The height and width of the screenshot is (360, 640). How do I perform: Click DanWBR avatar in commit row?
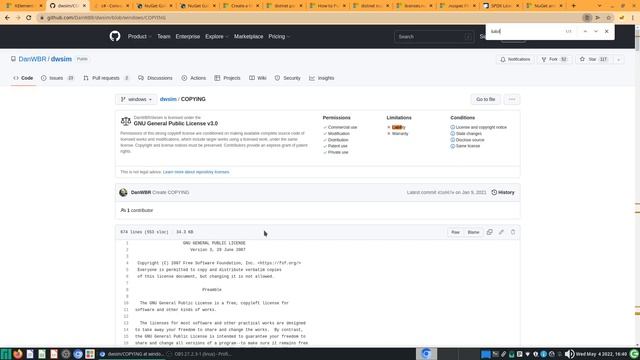[x=123, y=192]
